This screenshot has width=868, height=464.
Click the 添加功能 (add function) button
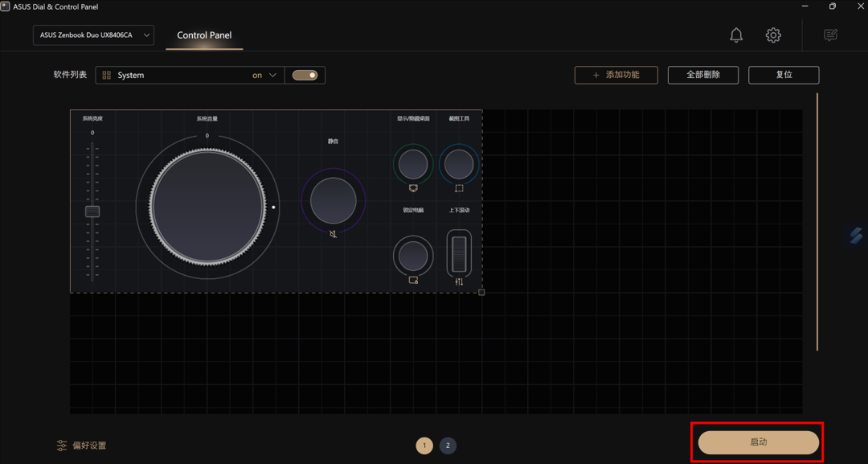pyautogui.click(x=616, y=75)
